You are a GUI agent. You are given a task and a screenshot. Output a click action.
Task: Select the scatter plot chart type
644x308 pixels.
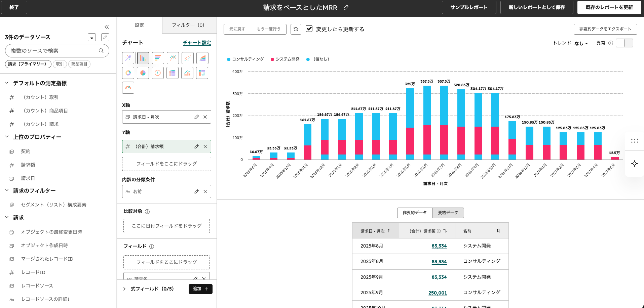point(187,58)
